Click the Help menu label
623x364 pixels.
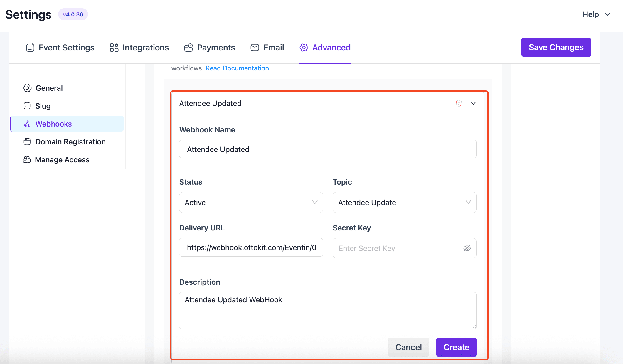tap(591, 14)
